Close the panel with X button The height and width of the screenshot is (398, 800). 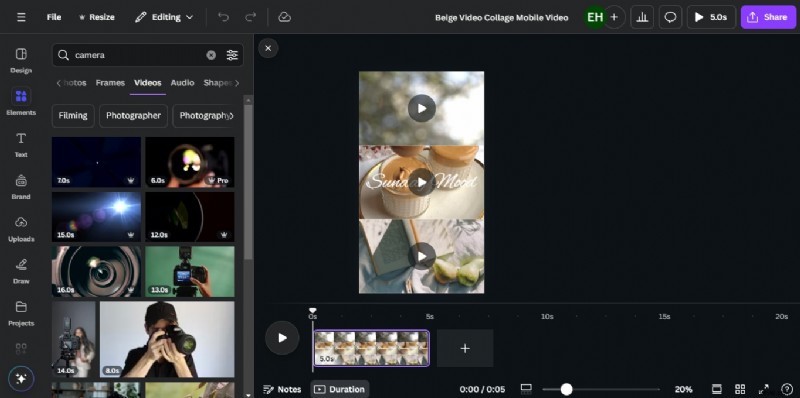click(x=268, y=48)
